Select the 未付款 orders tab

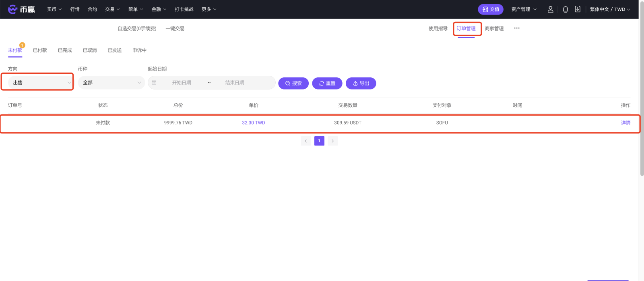[15, 50]
